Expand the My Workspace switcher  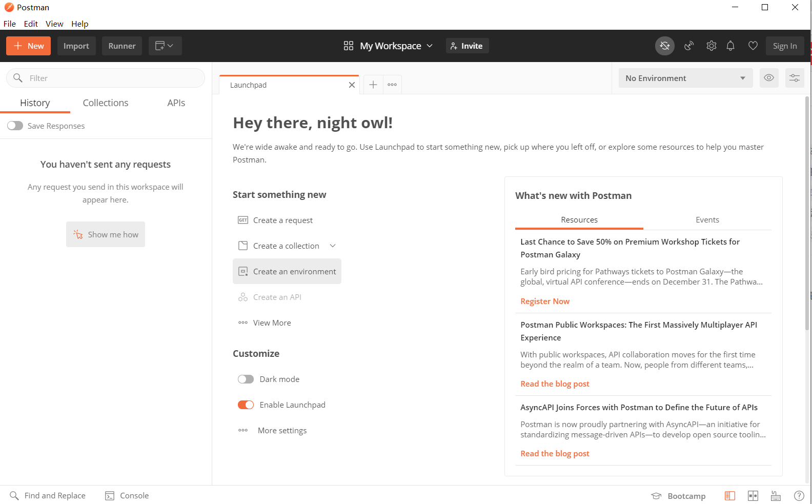[x=389, y=46]
